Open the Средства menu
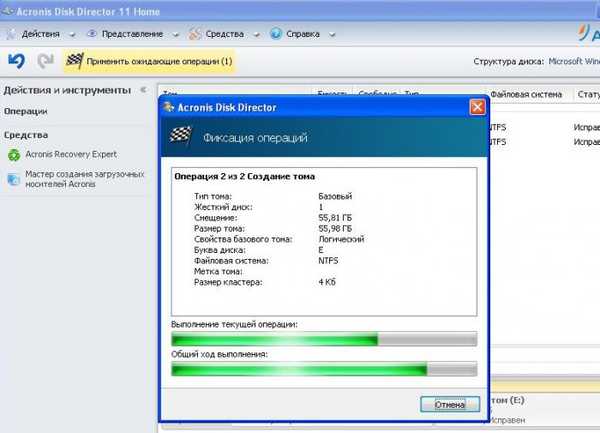 (x=225, y=34)
